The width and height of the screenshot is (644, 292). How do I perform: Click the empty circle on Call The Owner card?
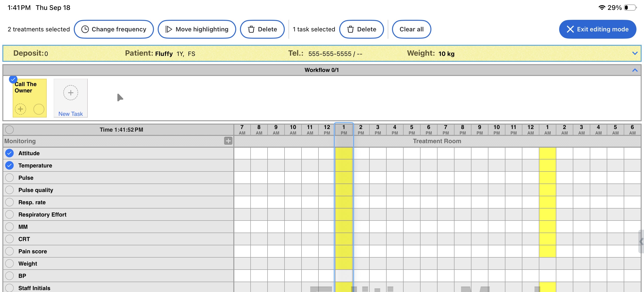click(x=39, y=109)
